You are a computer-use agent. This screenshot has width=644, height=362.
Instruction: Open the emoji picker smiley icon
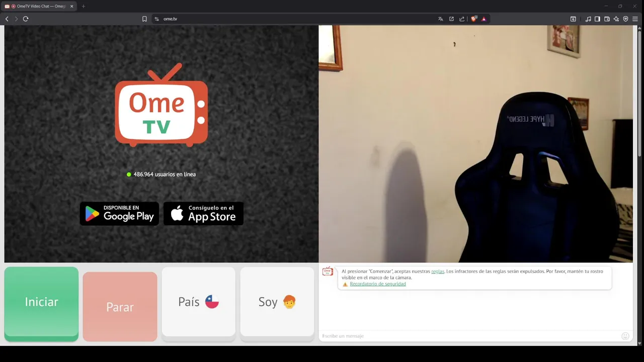625,336
